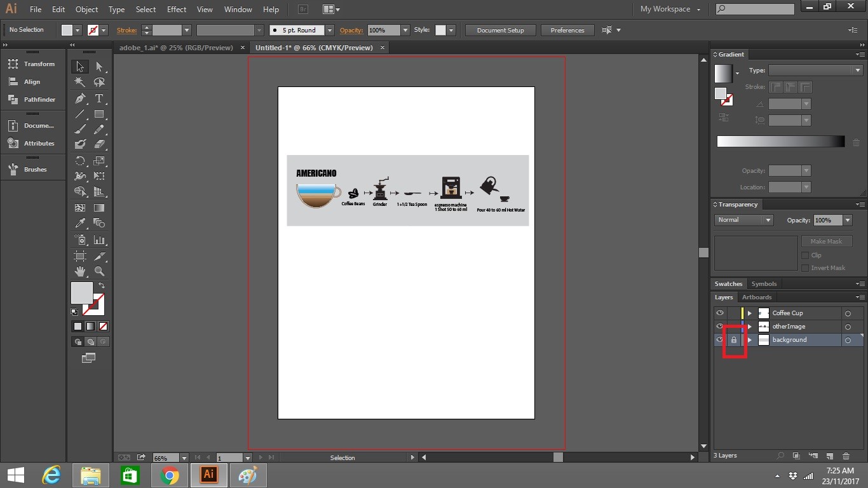
Task: Target the background layer circle
Action: (848, 340)
